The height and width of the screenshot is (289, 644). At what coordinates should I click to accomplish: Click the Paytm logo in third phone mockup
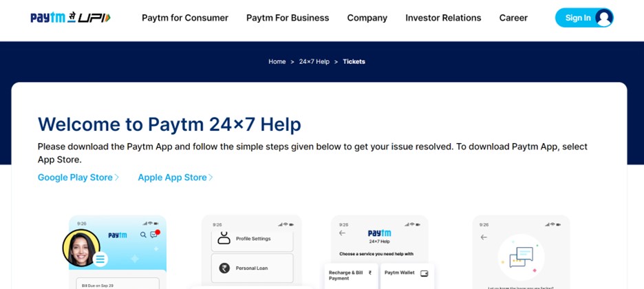click(380, 233)
